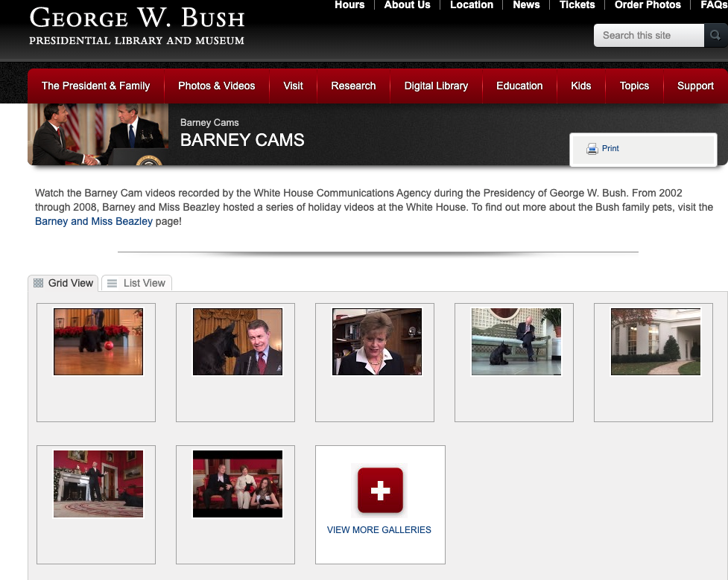Open the News link

coord(526,5)
